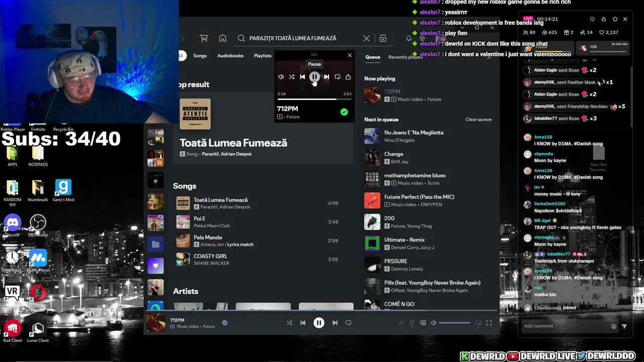Skip to previous track in mini player
Screen dimensions: 644x362
coord(302,77)
